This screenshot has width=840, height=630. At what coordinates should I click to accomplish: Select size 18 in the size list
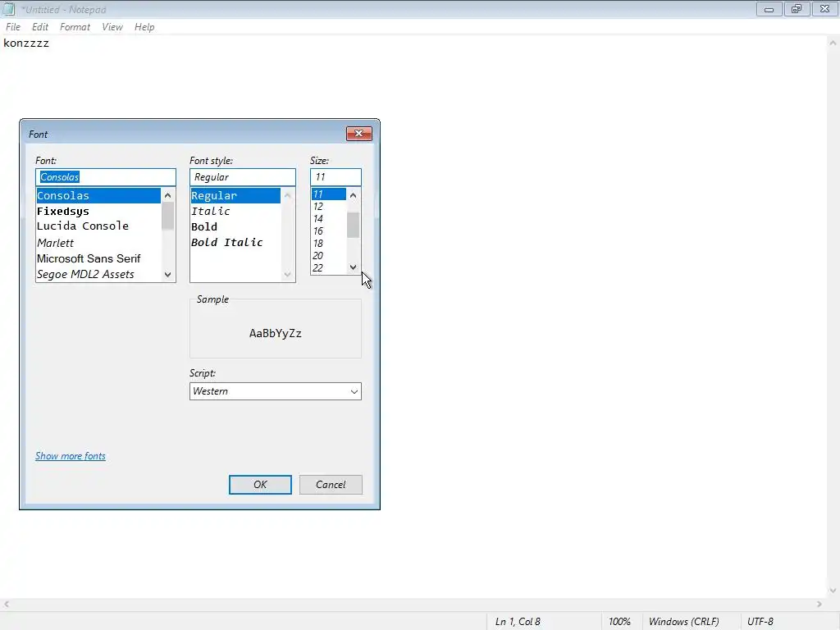tap(328, 243)
